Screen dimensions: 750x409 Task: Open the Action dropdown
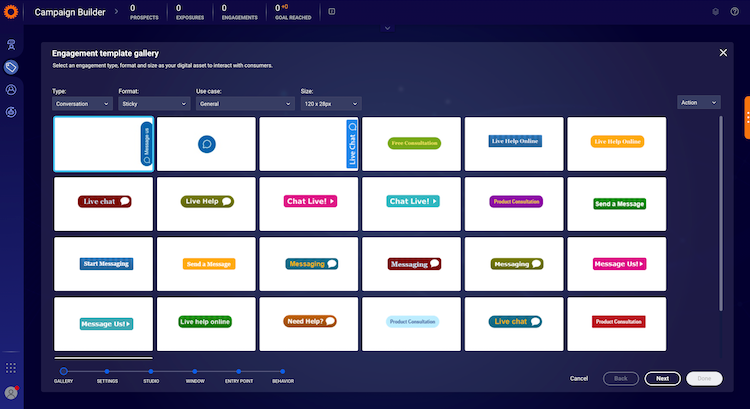[x=698, y=102]
